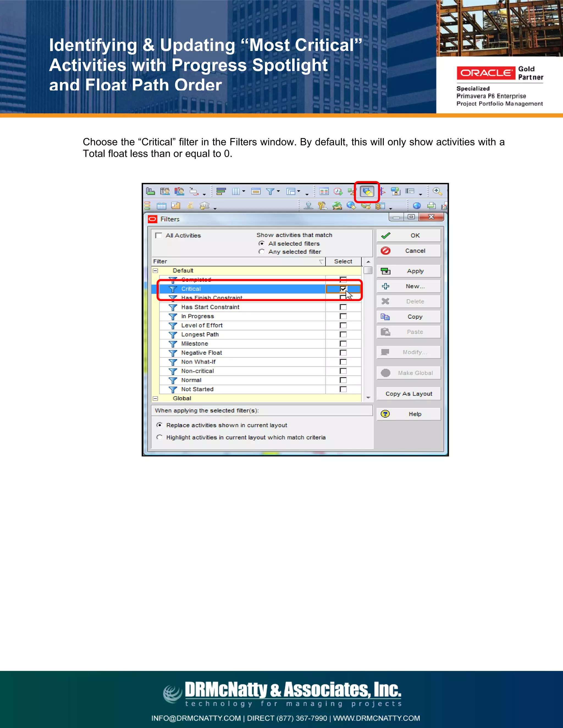
Task: Click the Print icon in toolbar
Action: (432, 206)
